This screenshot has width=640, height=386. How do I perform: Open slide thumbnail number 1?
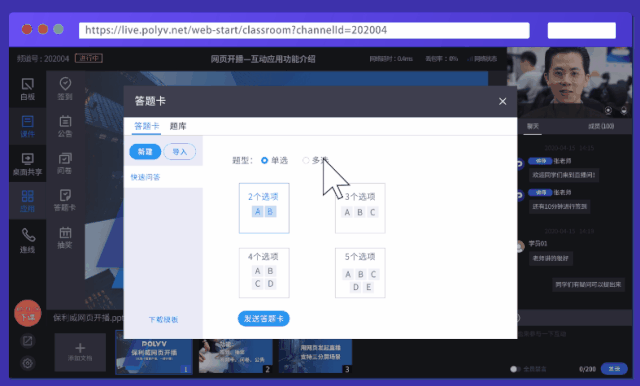[x=154, y=352]
